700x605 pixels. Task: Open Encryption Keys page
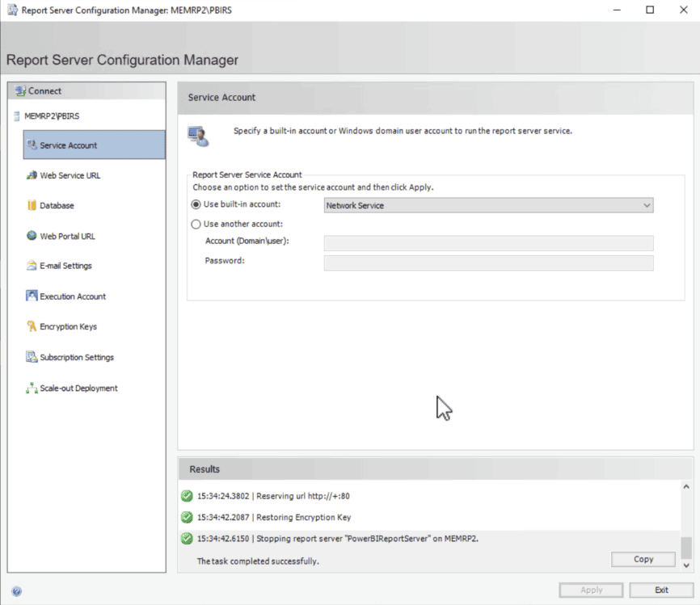(x=69, y=326)
